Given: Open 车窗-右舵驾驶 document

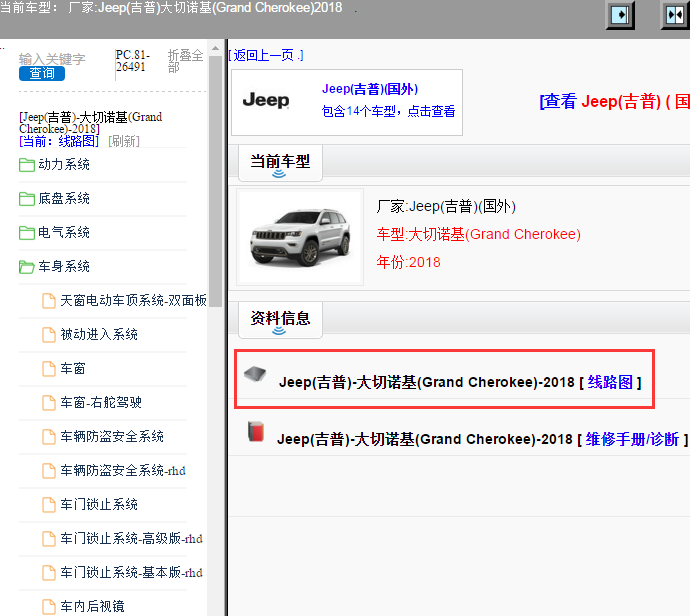Looking at the screenshot, I should pyautogui.click(x=101, y=402).
